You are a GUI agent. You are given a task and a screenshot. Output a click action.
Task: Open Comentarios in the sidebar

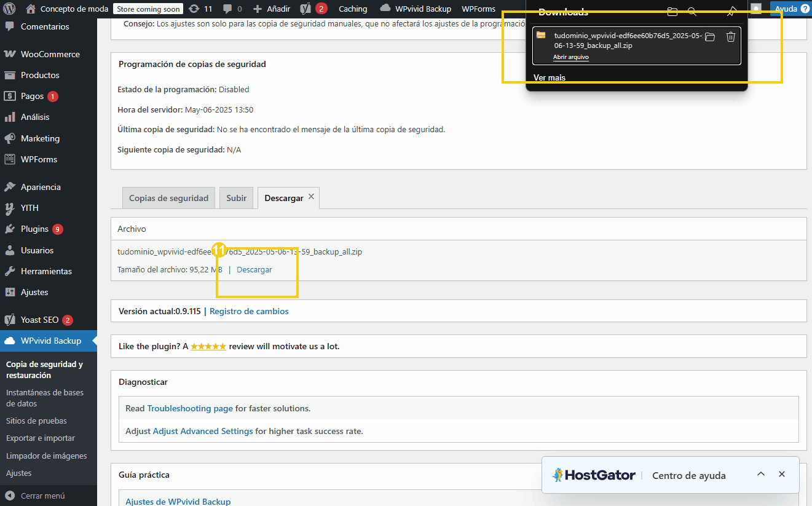coord(49,26)
